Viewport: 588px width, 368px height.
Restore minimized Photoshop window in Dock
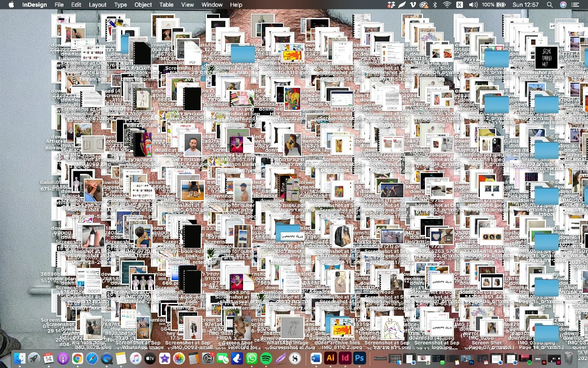[467, 358]
